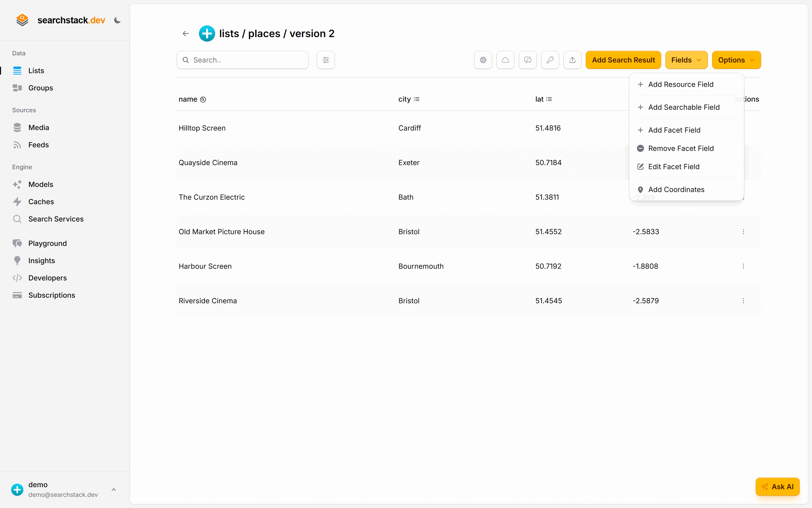Open the filter sliders button beside the search box

pyautogui.click(x=326, y=60)
